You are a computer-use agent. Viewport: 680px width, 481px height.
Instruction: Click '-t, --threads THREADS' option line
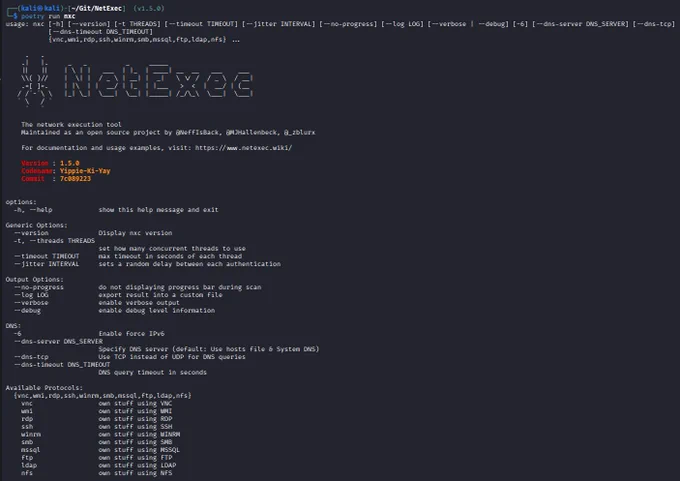54,241
